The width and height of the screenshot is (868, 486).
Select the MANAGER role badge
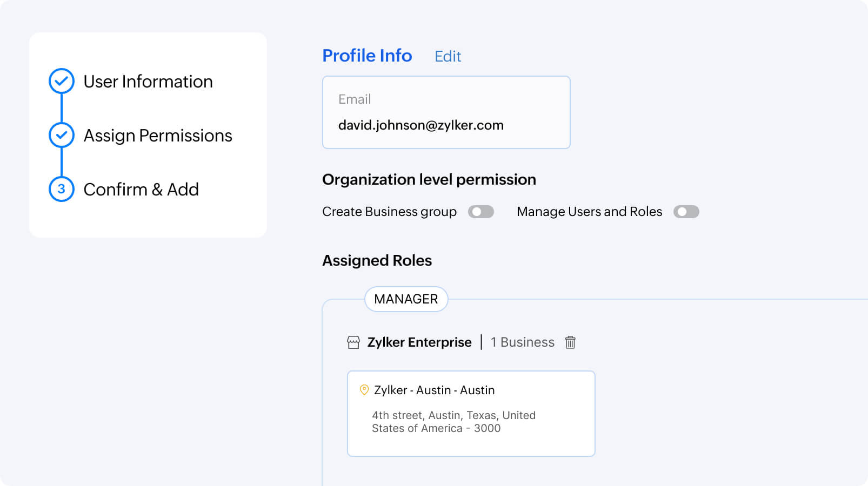coord(406,299)
